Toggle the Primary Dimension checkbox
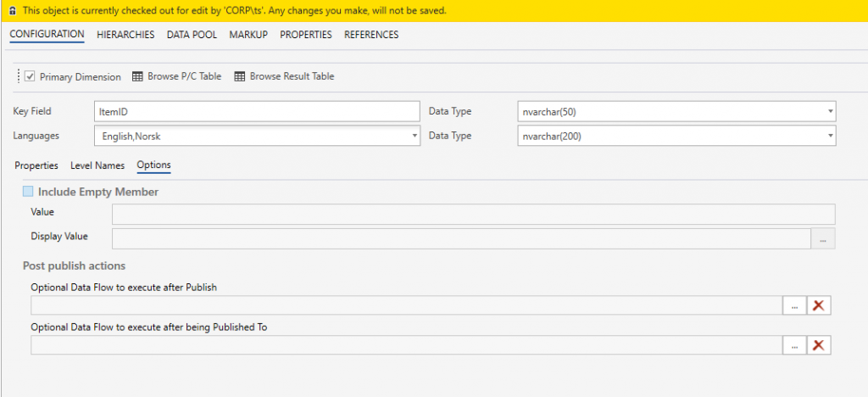 click(30, 76)
